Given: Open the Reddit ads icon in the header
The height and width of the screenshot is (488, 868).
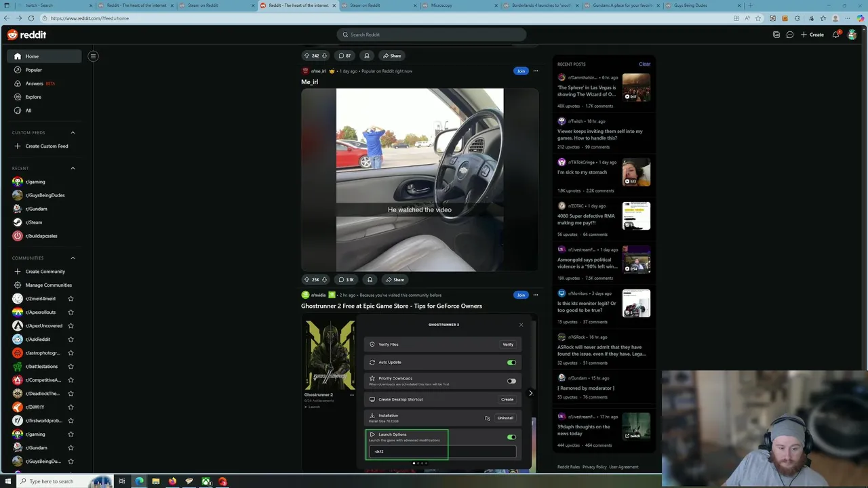Looking at the screenshot, I should pyautogui.click(x=776, y=35).
